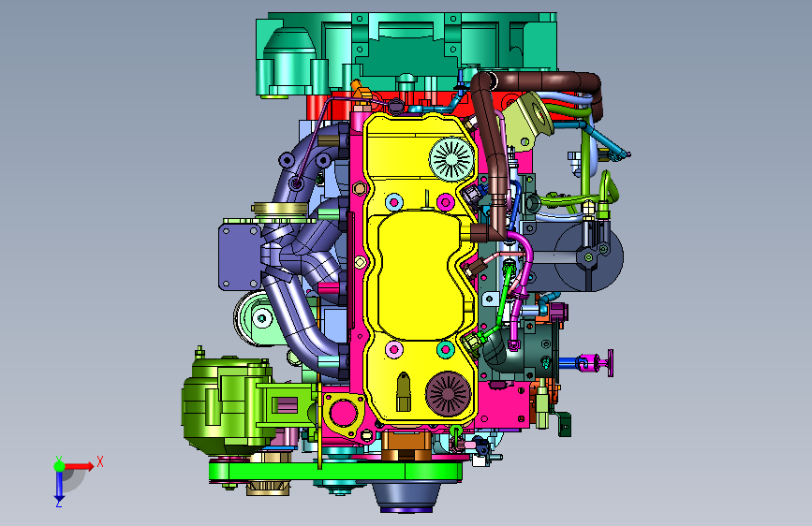Click the blue Z axis arrow of the triad
Screen dimensions: 812x526
59,487
